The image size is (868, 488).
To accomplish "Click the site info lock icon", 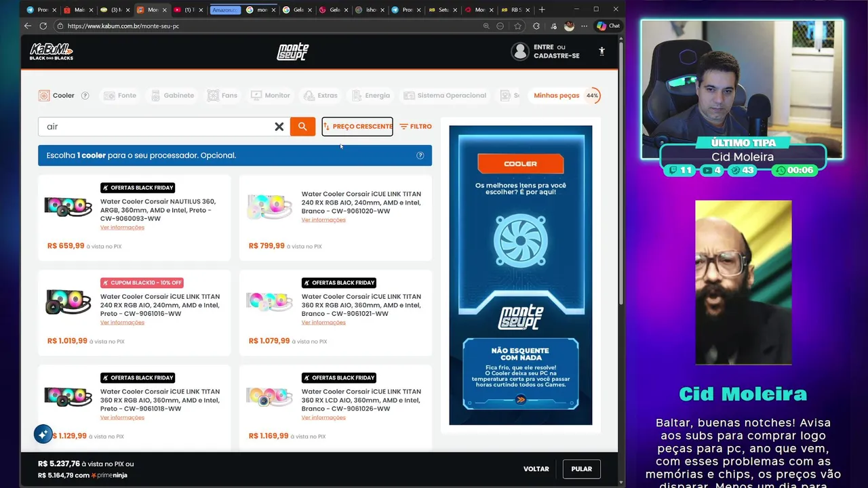I will click(60, 26).
